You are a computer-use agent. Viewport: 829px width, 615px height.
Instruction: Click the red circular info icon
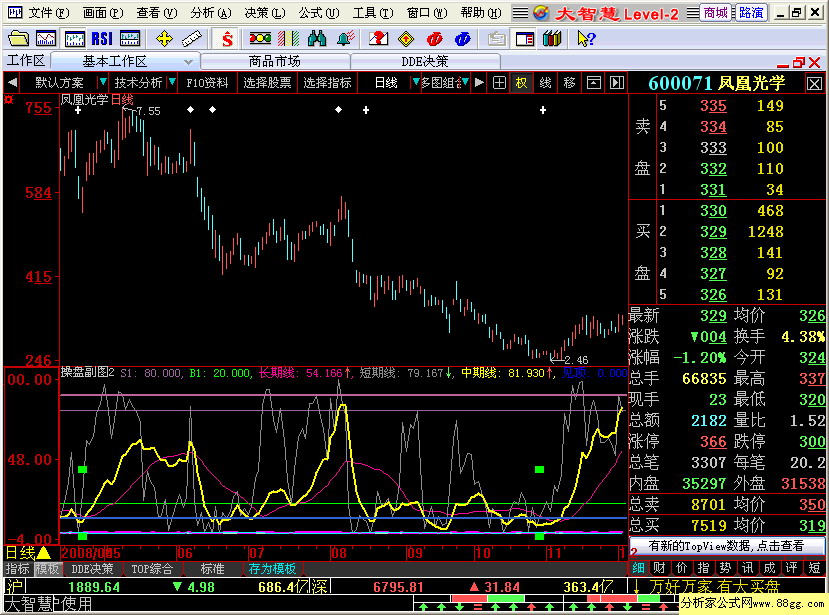[435, 39]
